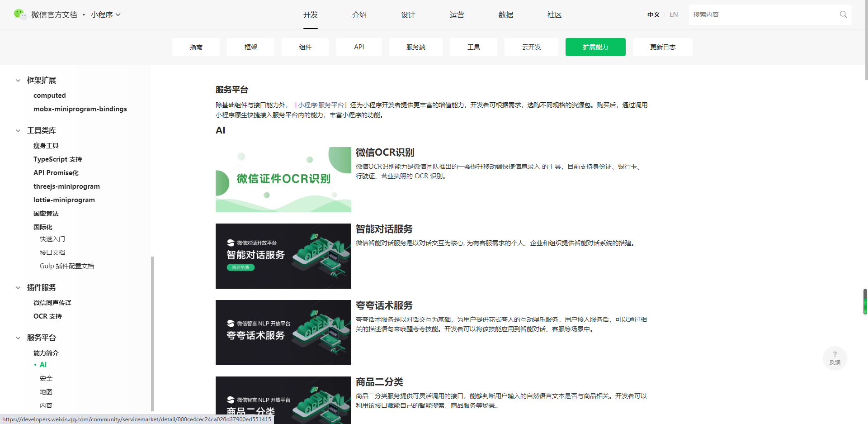Screen dimensions: 868x424
Task: Open the 组件 sub-navigation tab
Action: pyautogui.click(x=305, y=47)
